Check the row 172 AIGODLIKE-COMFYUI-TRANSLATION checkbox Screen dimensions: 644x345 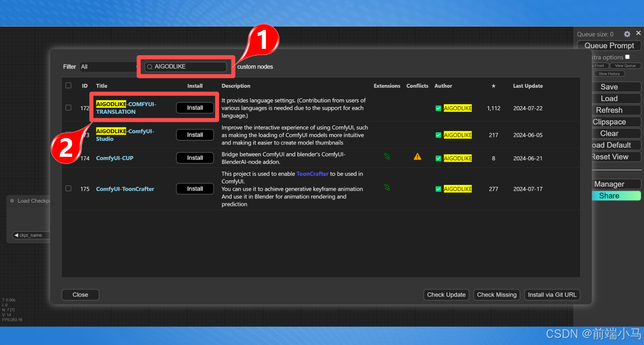point(69,108)
